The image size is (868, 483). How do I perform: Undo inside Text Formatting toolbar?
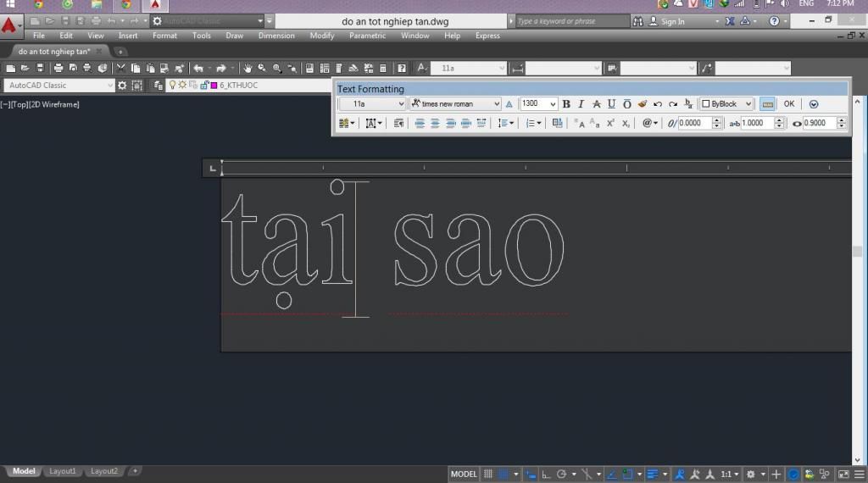point(658,104)
